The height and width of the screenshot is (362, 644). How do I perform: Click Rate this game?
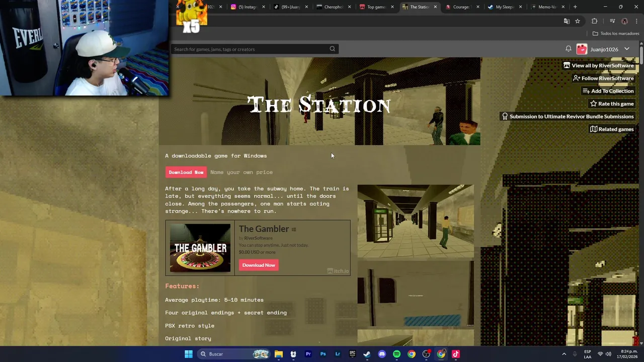coord(612,104)
